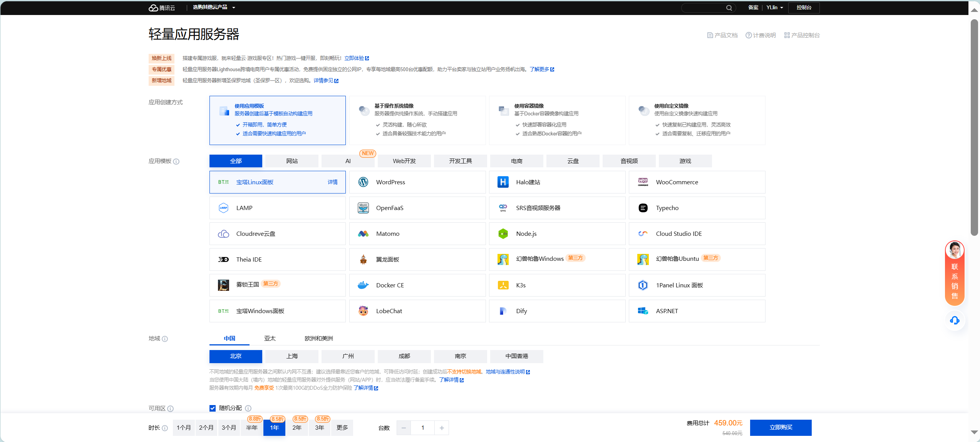
Task: Click 立即体验 link
Action: [357, 58]
